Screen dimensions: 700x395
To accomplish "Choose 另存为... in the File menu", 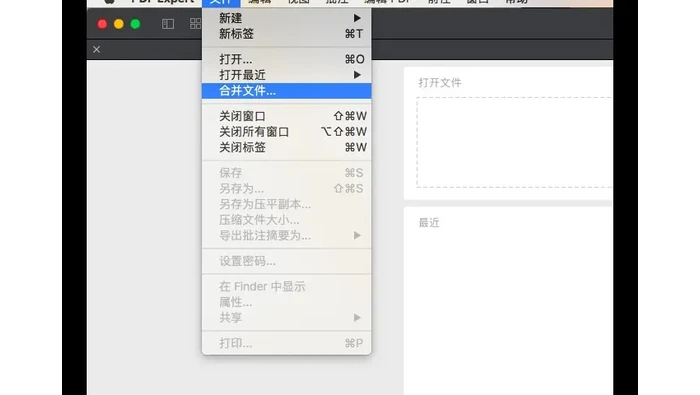I will coord(287,189).
